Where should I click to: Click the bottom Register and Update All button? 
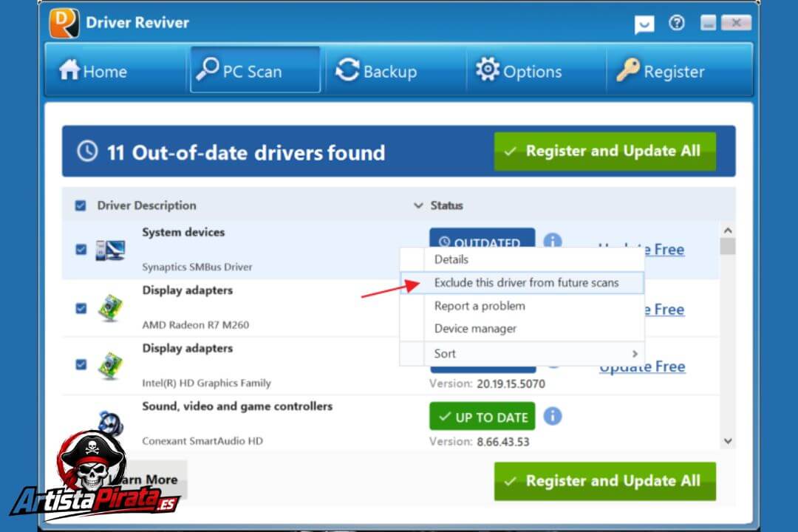[604, 481]
